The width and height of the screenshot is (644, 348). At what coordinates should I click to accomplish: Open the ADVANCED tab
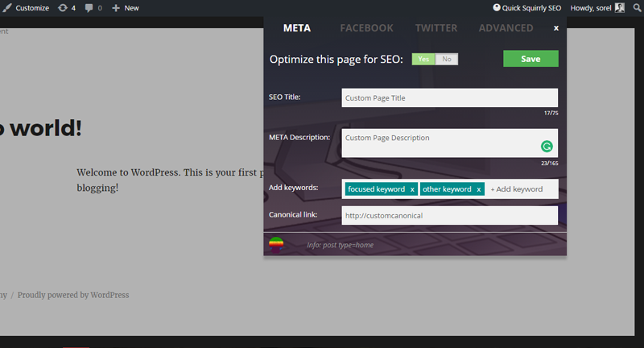point(506,28)
